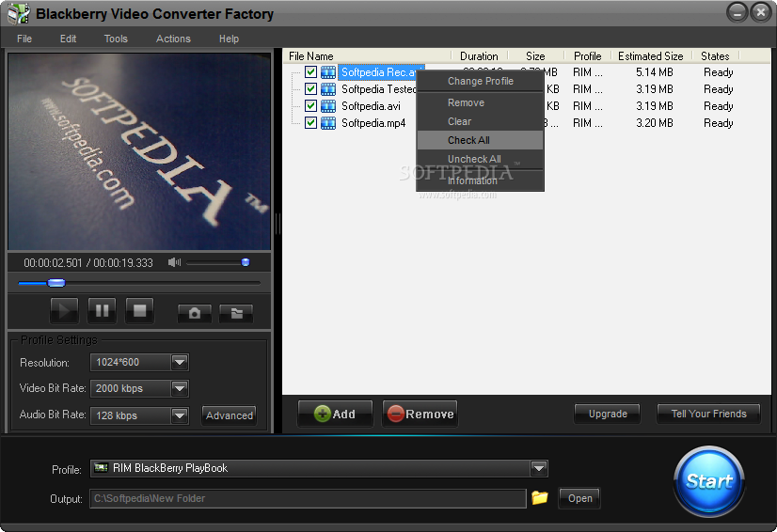The height and width of the screenshot is (532, 777).
Task: Click the Tell Your Friends button
Action: point(708,414)
